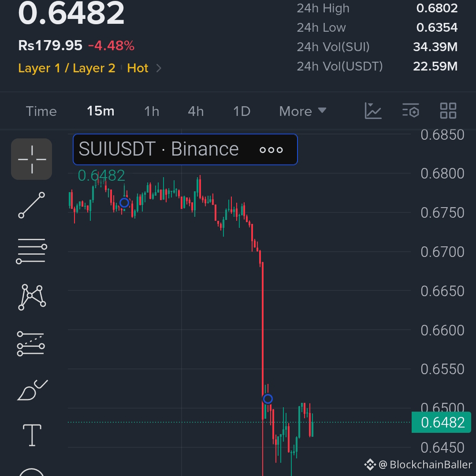Open the grid layout icon
Viewport: 476px width, 476px height.
(x=448, y=111)
